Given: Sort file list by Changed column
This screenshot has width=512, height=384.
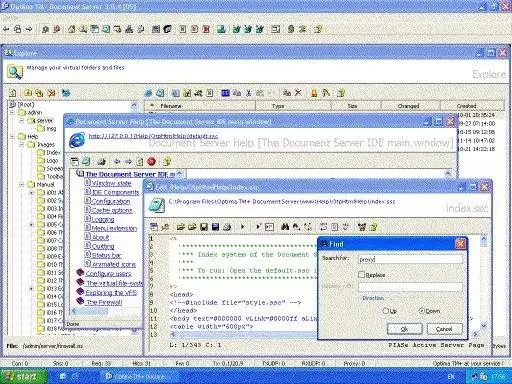Looking at the screenshot, I should [411, 106].
